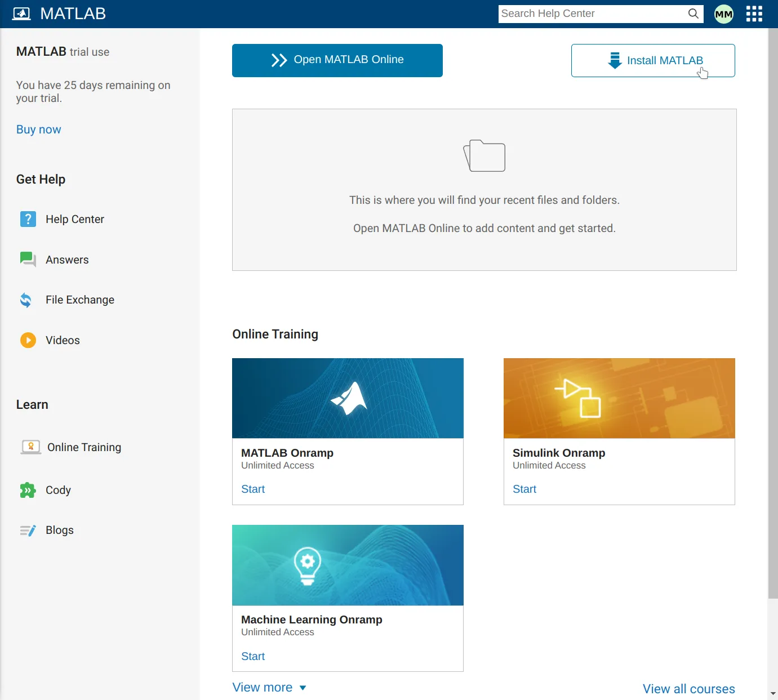The height and width of the screenshot is (700, 778).
Task: Open the apps grid menu icon
Action: coord(754,14)
